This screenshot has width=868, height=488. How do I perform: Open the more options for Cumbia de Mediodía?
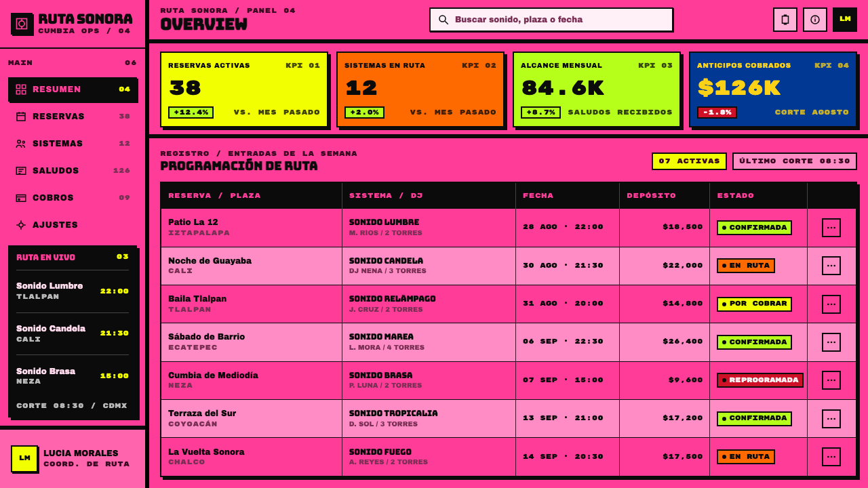pos(831,380)
